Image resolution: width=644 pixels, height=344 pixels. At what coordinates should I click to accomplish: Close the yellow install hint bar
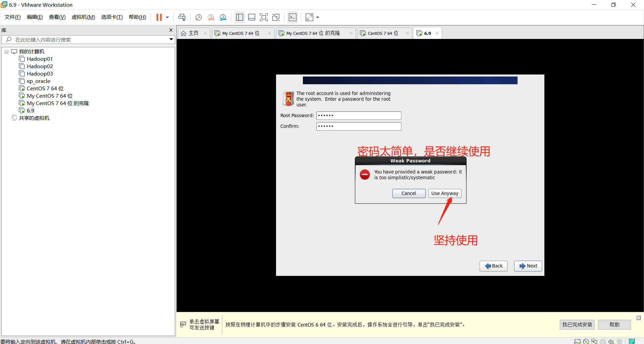coord(639,318)
